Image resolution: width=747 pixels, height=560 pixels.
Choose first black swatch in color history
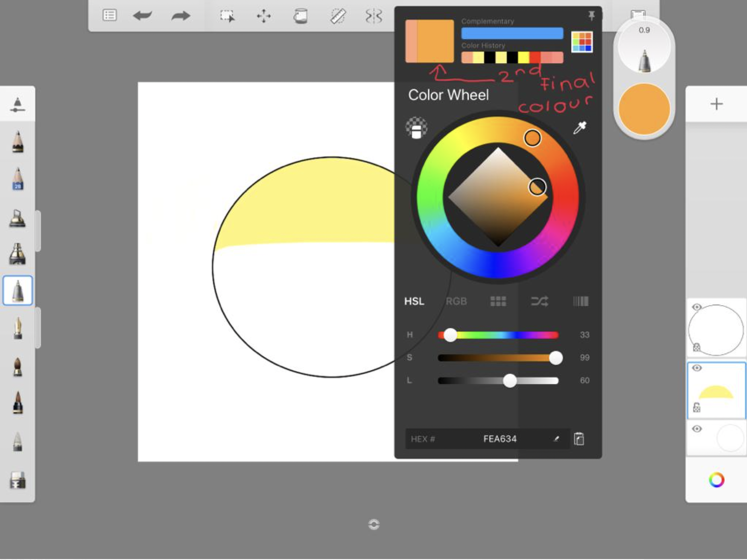pos(489,57)
